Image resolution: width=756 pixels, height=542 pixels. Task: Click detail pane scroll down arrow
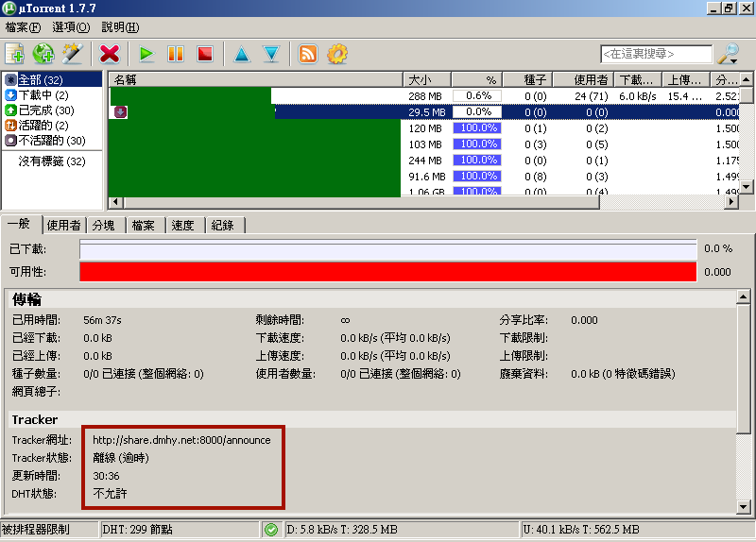coord(744,507)
